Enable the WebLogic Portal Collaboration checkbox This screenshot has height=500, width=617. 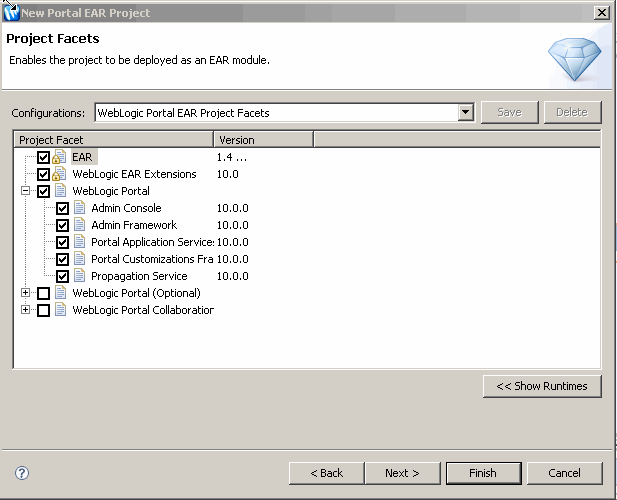point(43,310)
